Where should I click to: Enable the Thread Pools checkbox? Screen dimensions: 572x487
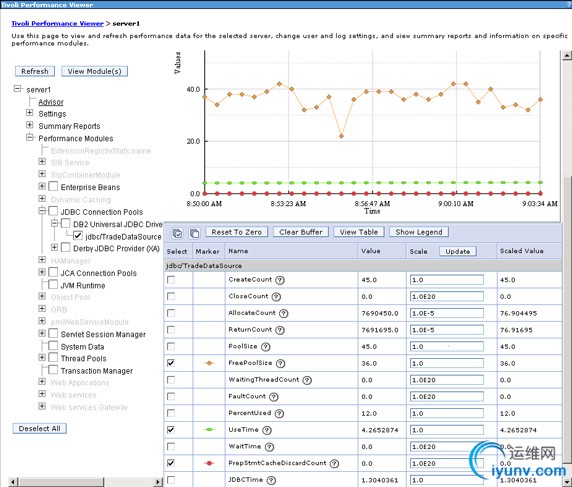click(x=53, y=357)
